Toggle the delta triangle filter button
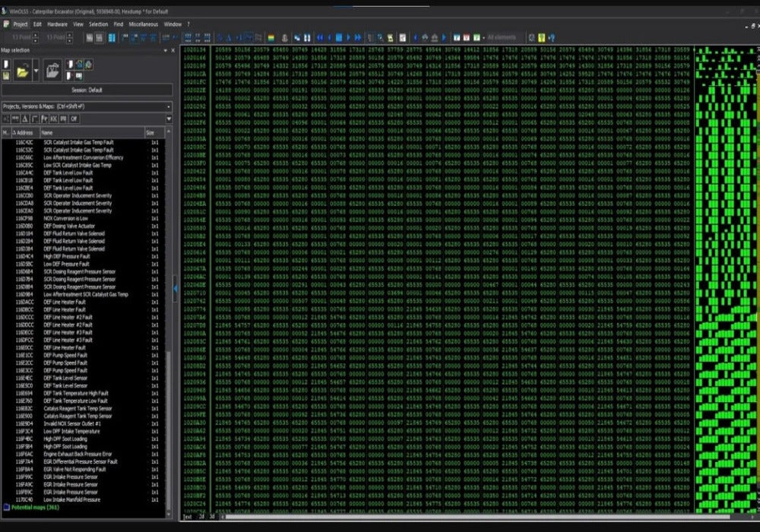The height and width of the screenshot is (532, 760). point(24,119)
